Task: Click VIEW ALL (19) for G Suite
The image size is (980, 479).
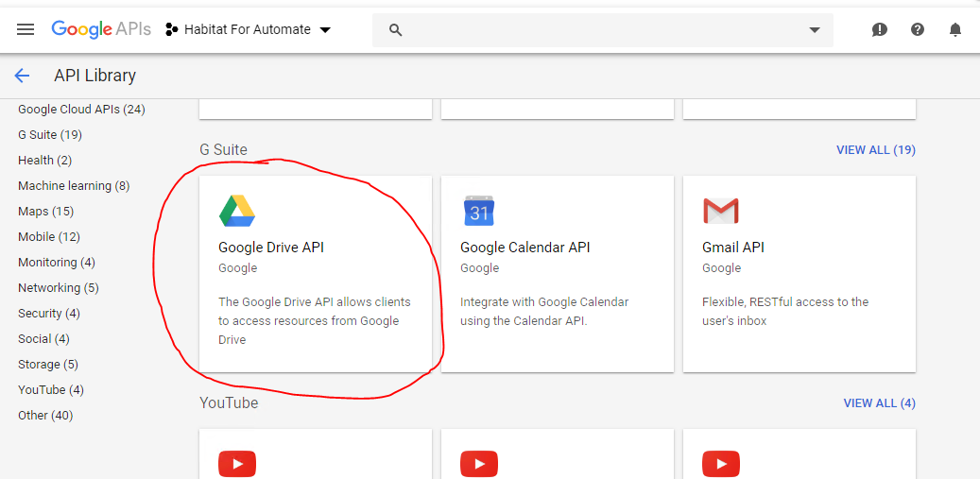Action: (876, 150)
